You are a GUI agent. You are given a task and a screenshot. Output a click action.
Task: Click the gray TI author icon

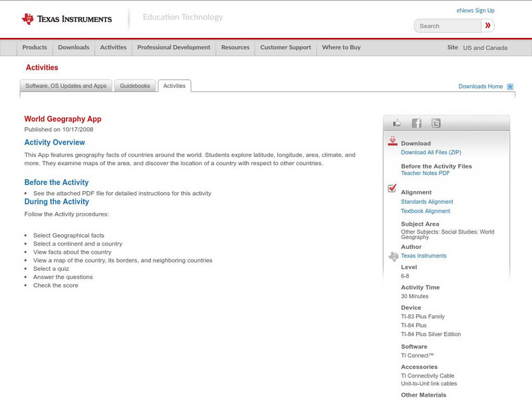point(393,256)
